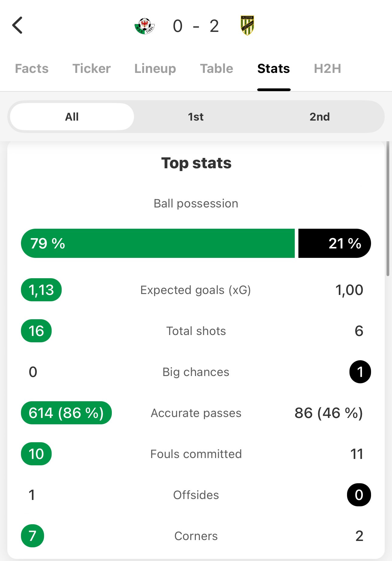Click the vertical scrollbar on the right
The width and height of the screenshot is (392, 561).
coord(388,210)
